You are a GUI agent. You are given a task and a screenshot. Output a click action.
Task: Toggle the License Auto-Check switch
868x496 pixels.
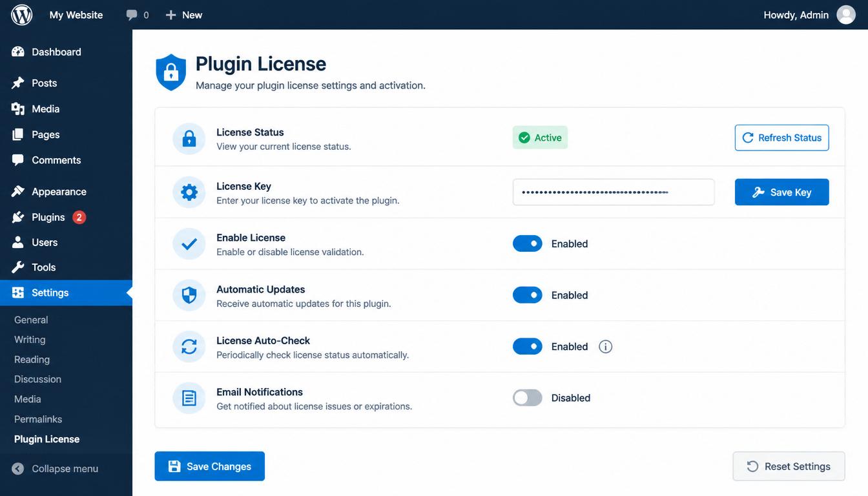click(528, 347)
